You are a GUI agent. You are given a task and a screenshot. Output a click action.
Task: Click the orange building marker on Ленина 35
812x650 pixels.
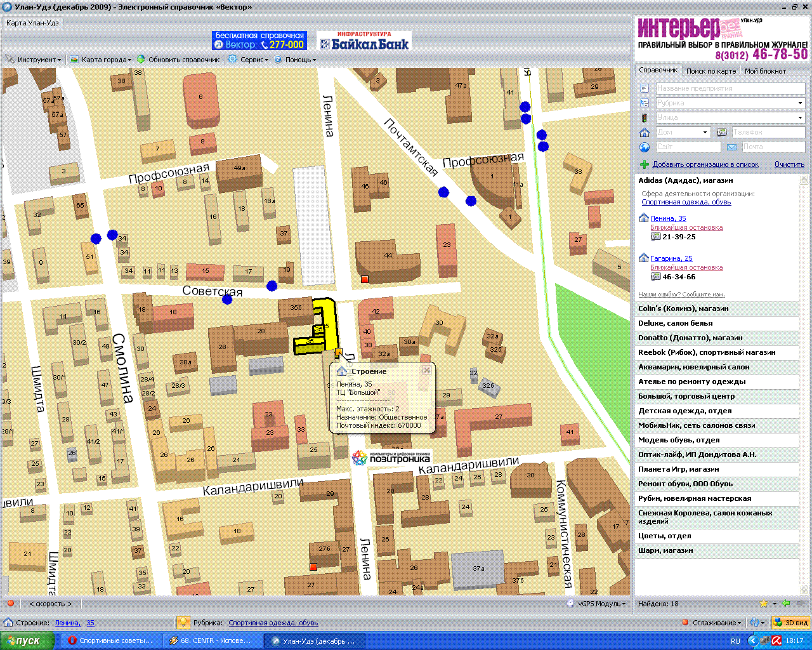(339, 351)
